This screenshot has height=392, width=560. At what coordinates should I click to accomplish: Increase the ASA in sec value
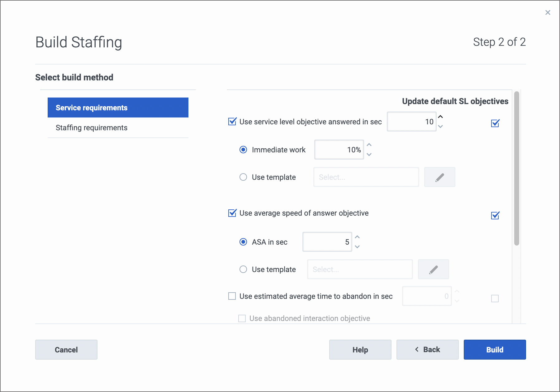(x=357, y=237)
